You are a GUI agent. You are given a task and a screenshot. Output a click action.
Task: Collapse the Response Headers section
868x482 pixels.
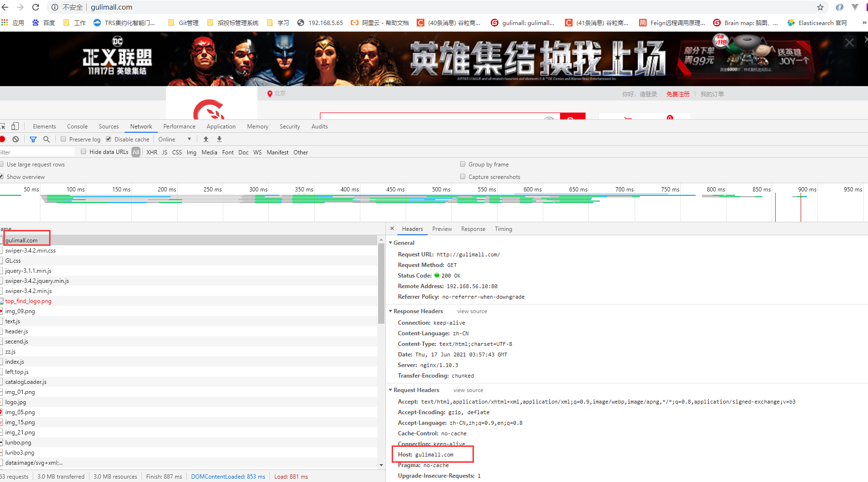391,311
